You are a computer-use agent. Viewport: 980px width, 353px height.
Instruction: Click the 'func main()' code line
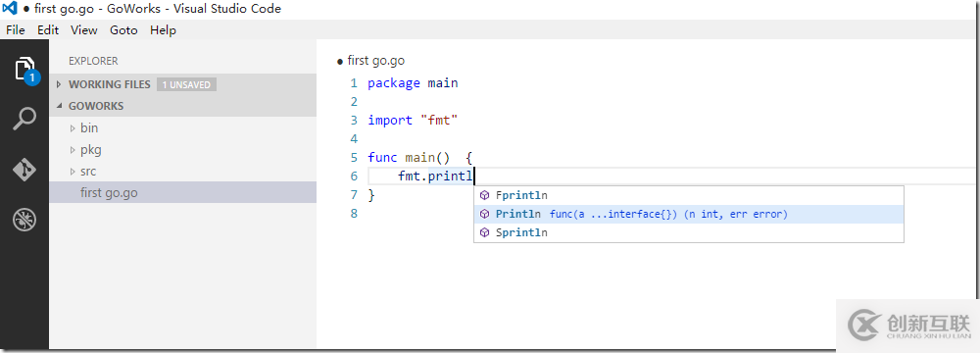(419, 158)
